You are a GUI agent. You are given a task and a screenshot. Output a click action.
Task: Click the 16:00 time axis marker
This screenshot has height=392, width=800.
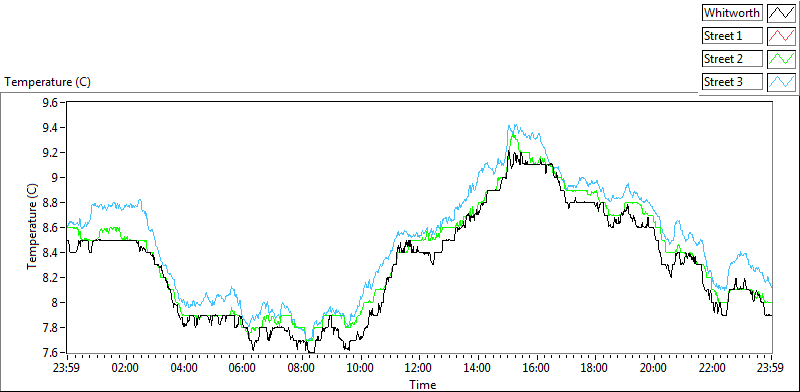[537, 368]
